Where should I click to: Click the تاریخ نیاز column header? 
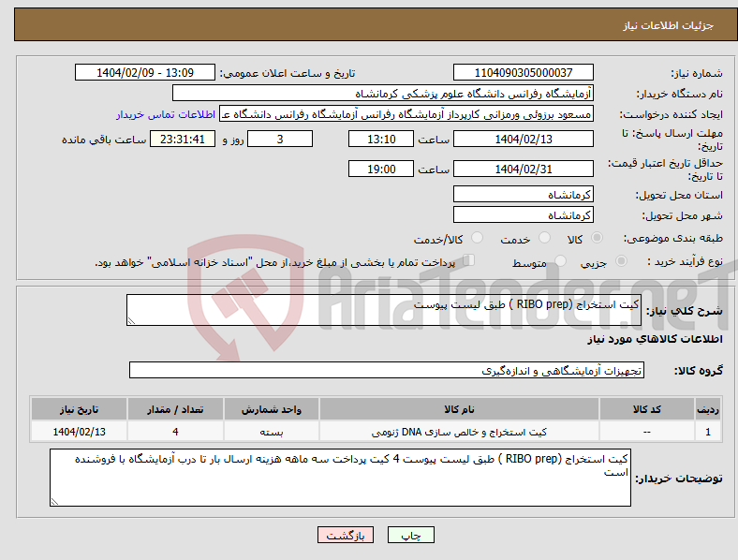pos(79,409)
